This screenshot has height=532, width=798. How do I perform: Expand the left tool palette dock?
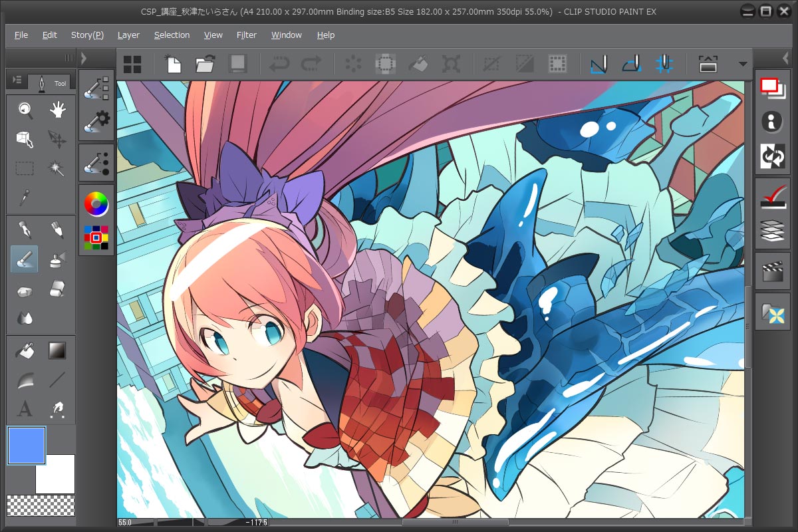83,58
